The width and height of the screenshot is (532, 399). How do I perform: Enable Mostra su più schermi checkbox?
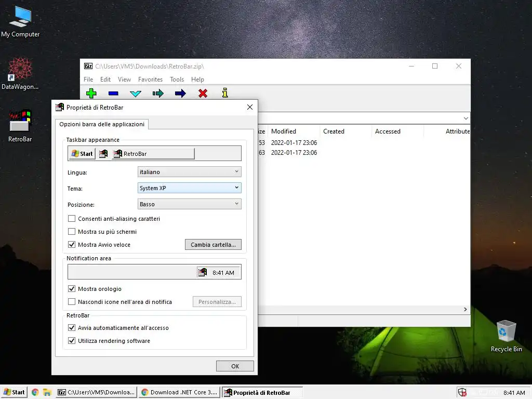pyautogui.click(x=72, y=231)
